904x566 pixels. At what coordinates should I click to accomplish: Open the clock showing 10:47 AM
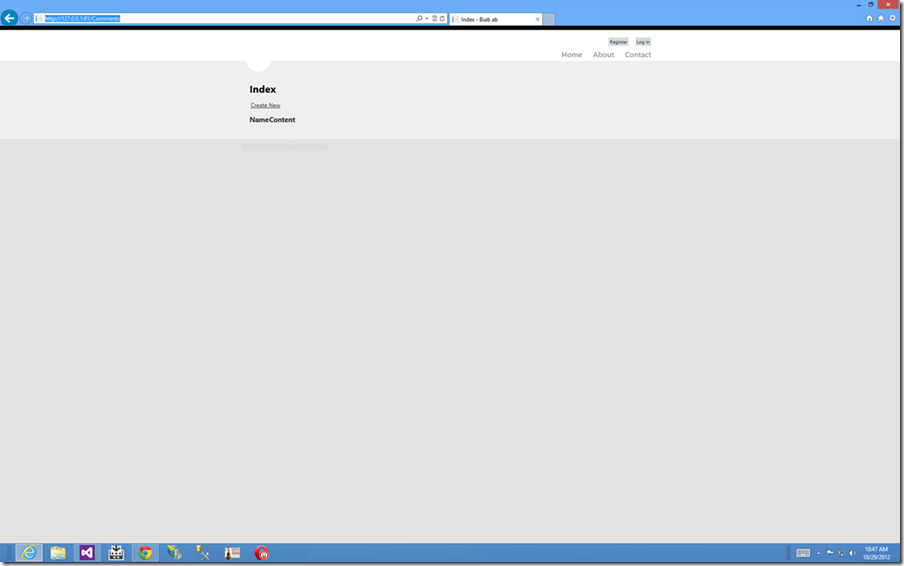point(876,553)
